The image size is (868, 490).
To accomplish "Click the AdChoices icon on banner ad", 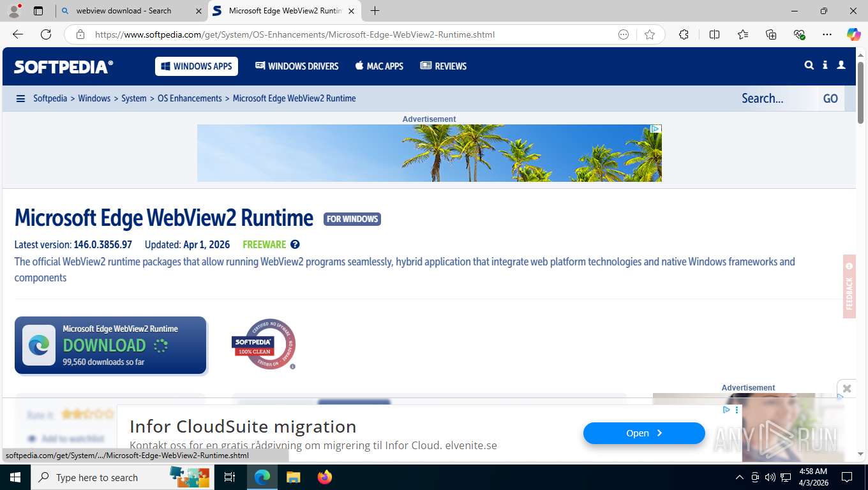I will pos(655,129).
